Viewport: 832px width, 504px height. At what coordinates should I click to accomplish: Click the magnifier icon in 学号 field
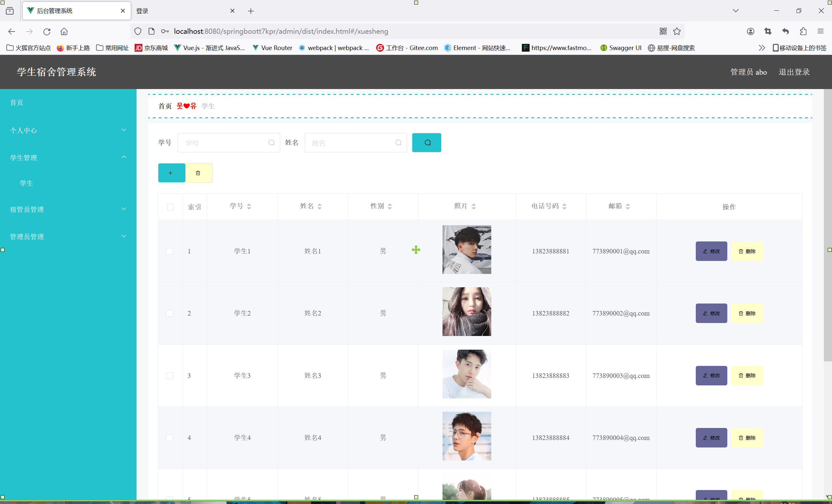coord(271,143)
